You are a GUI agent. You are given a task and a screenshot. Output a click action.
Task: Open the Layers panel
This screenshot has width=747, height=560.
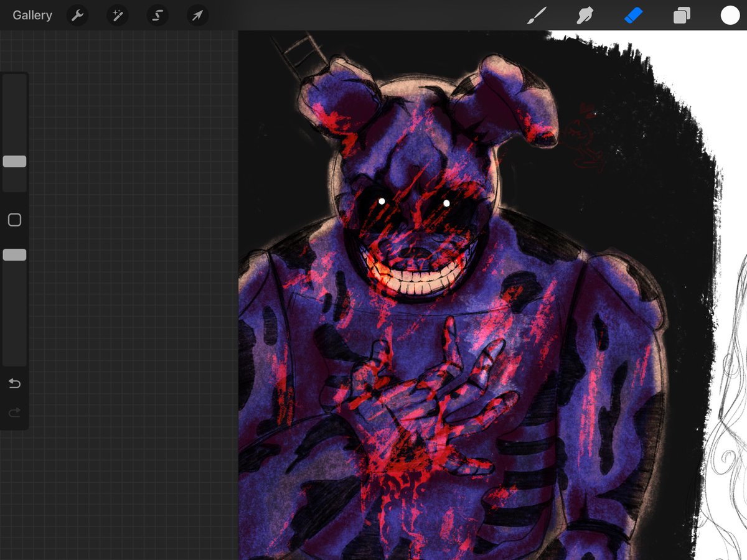(682, 16)
